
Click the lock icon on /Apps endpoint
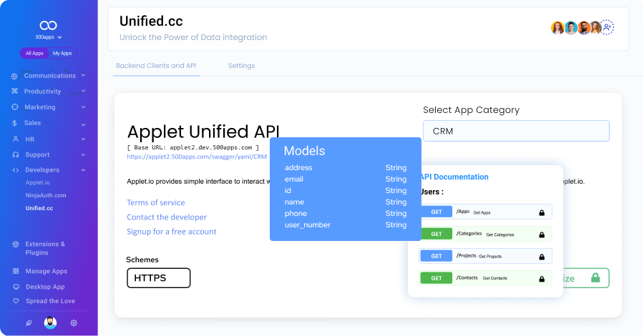tap(542, 212)
